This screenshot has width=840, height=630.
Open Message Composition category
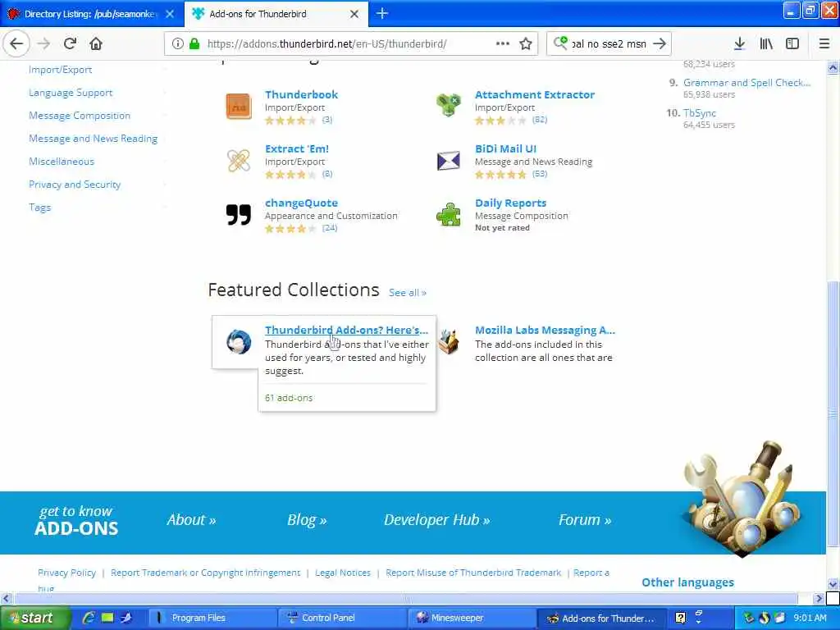[x=80, y=116]
